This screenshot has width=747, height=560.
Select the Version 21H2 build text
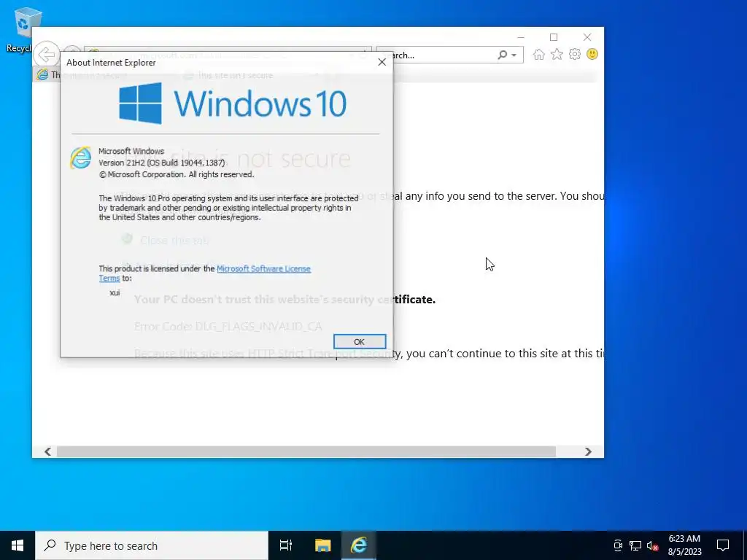[x=161, y=163]
